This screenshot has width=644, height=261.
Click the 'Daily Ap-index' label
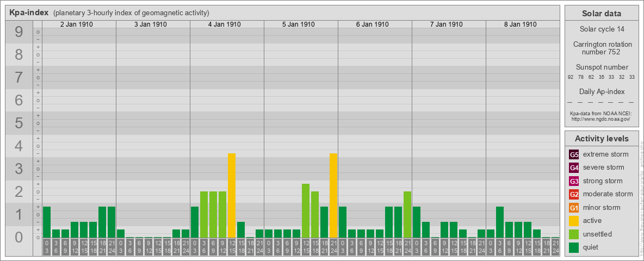click(602, 91)
